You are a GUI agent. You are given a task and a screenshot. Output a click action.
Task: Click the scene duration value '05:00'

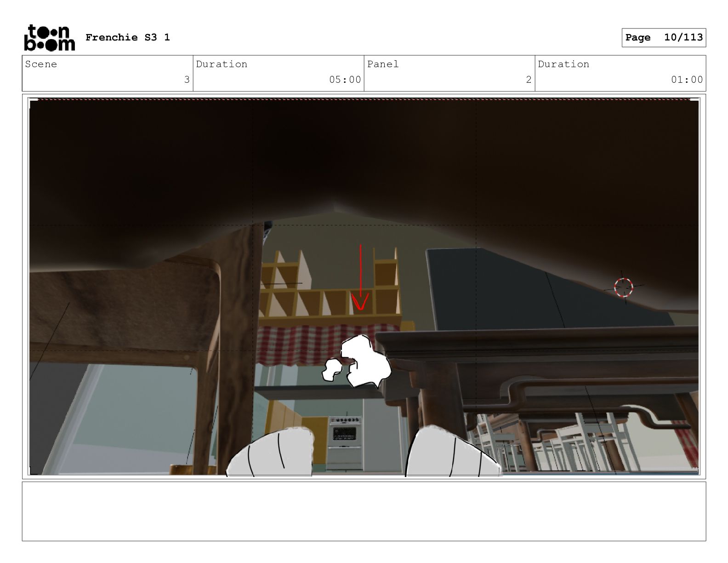point(345,80)
